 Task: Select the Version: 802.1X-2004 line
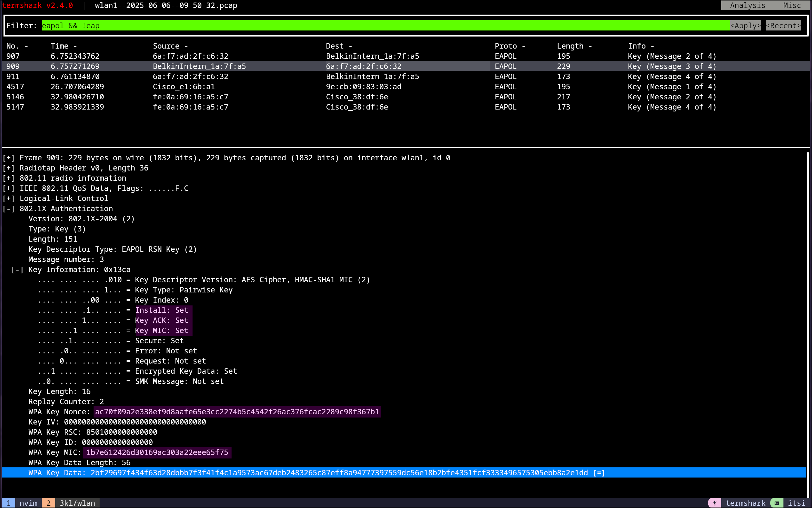pyautogui.click(x=82, y=219)
